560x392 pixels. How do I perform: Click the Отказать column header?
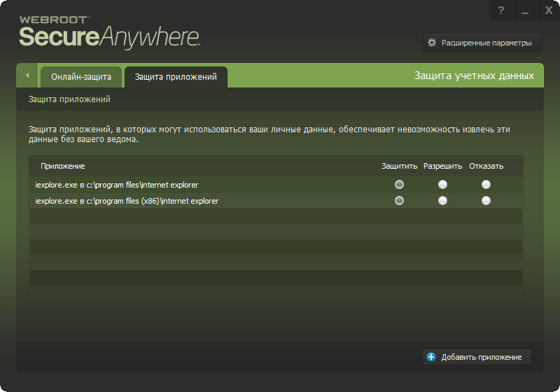(486, 166)
